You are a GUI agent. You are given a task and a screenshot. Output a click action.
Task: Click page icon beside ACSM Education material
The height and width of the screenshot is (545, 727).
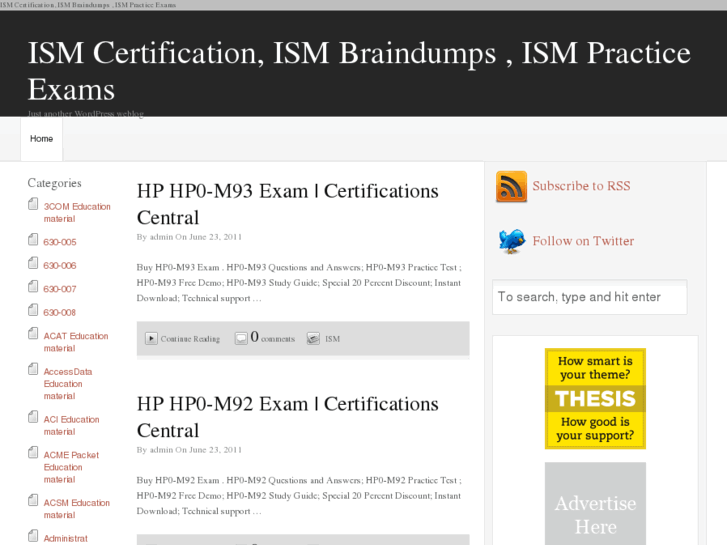33,500
